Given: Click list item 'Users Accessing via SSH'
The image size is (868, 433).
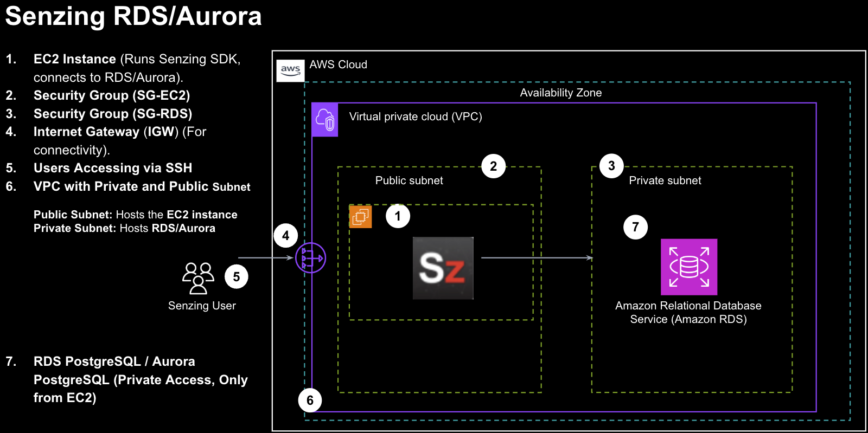Looking at the screenshot, I should pyautogui.click(x=113, y=168).
